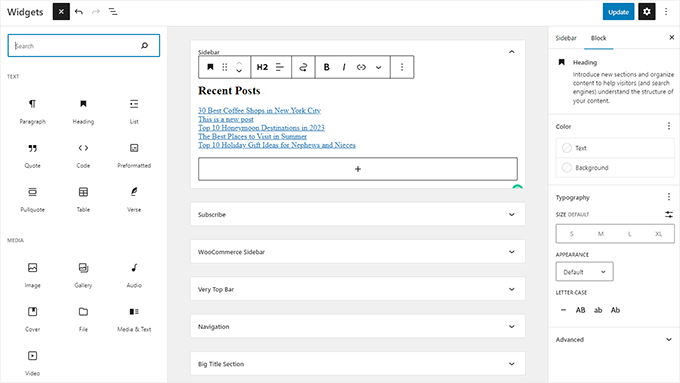Image resolution: width=680 pixels, height=383 pixels.
Task: Click the add block plus button
Action: 358,169
